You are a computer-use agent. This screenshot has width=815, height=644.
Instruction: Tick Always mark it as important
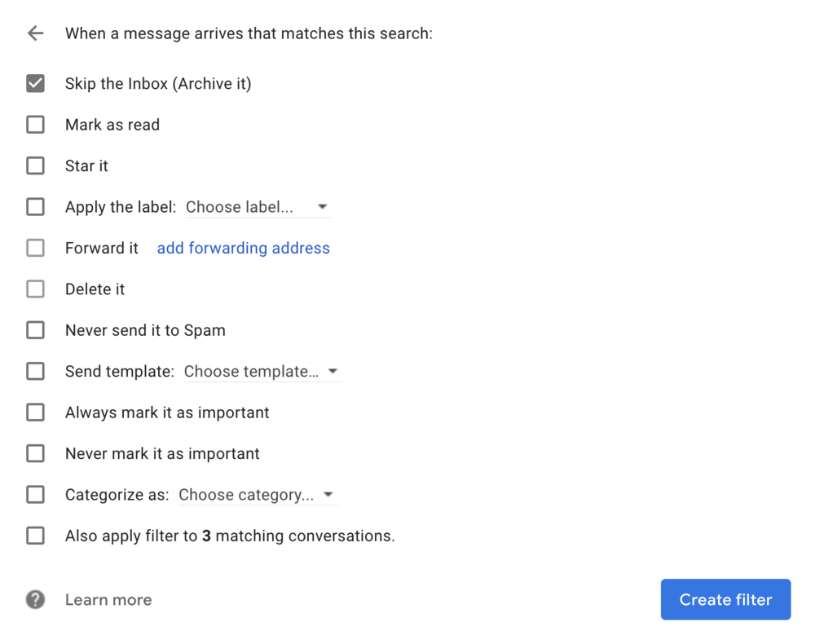point(35,412)
